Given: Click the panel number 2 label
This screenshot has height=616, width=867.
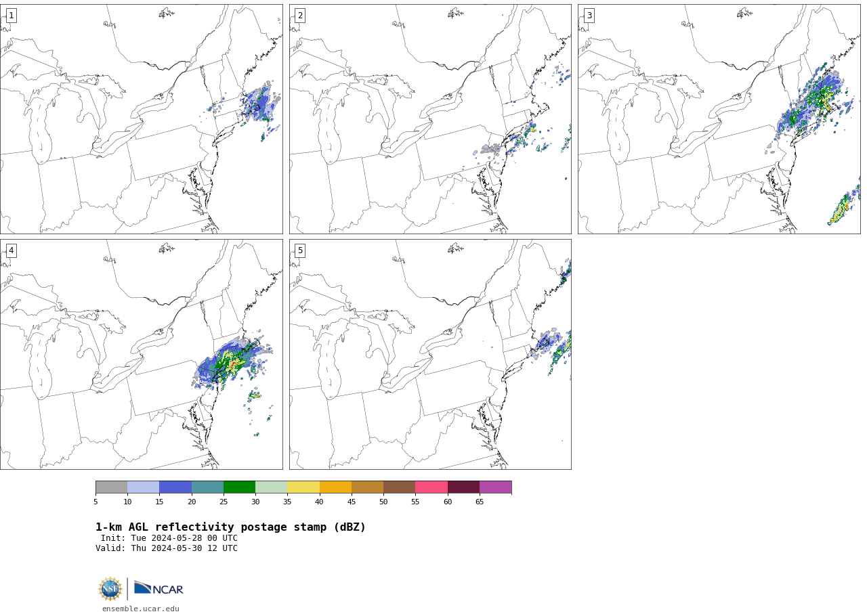Looking at the screenshot, I should click(300, 16).
